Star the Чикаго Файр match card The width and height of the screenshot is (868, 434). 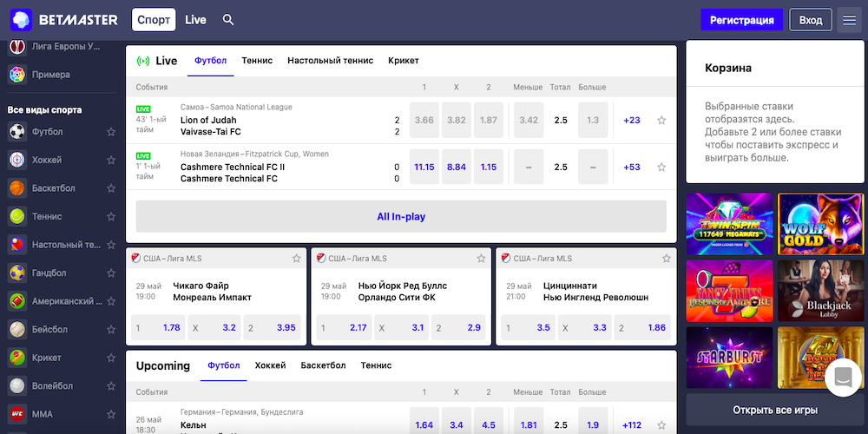click(296, 259)
